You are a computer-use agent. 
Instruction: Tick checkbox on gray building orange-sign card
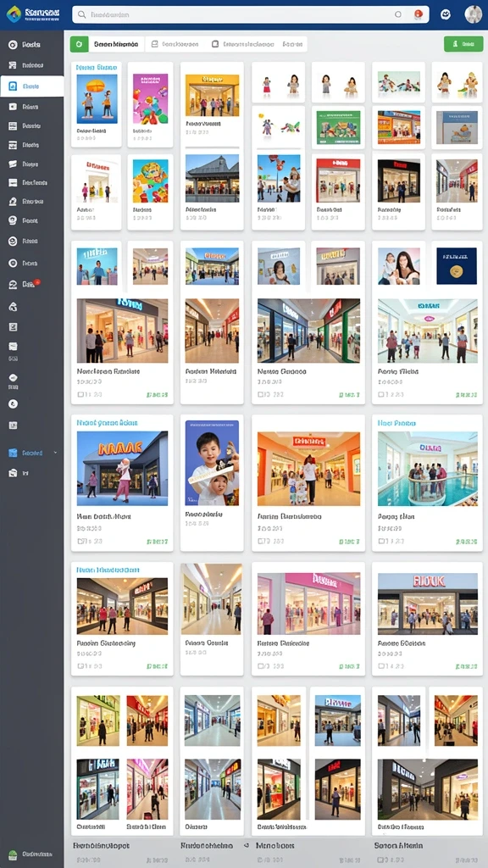click(x=80, y=542)
